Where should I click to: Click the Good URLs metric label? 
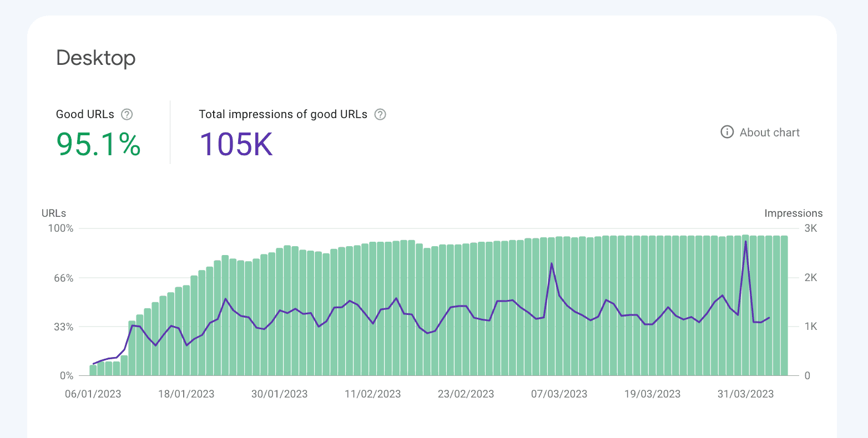(85, 115)
